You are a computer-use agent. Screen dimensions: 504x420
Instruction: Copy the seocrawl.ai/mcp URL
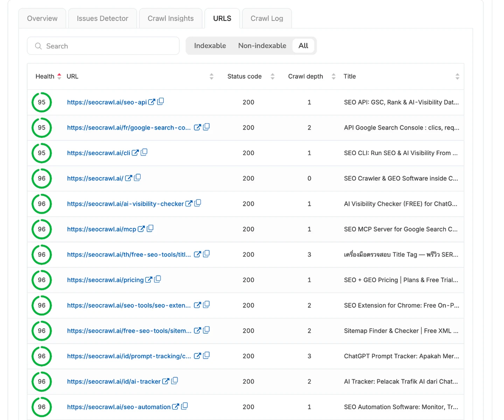click(150, 229)
